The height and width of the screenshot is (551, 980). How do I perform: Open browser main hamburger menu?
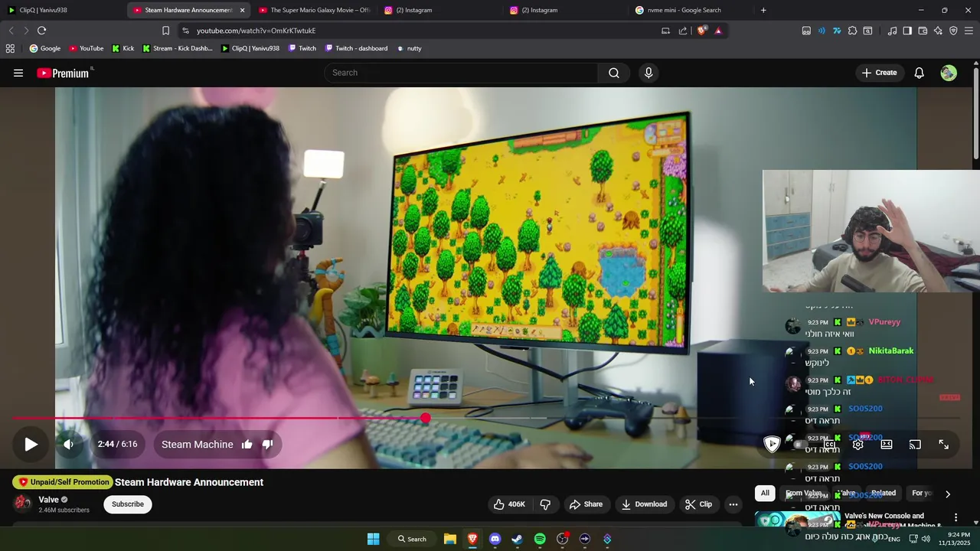coord(969,31)
